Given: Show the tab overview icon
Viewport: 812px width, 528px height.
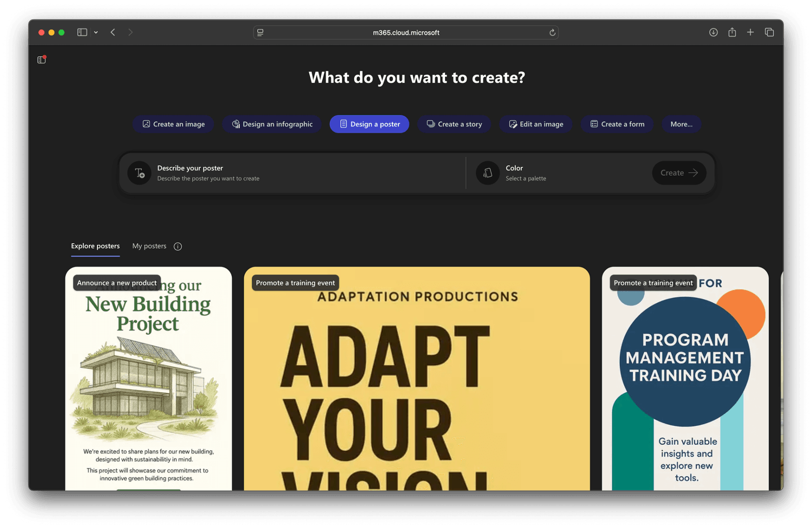Looking at the screenshot, I should (769, 32).
